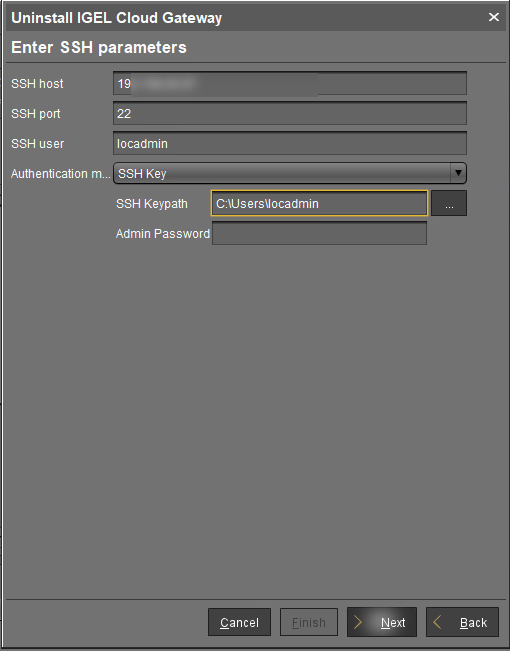Click the SSH Keypath text field
This screenshot has height=651, width=510.
pyautogui.click(x=319, y=203)
